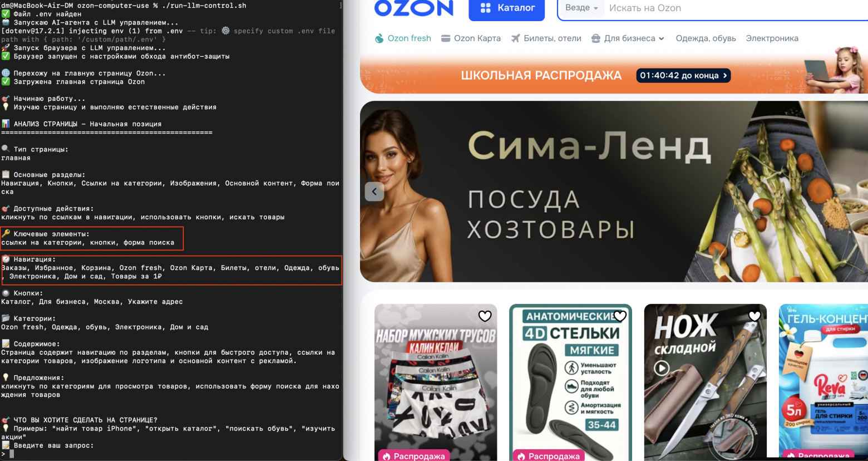This screenshot has width=868, height=461.
Task: Open the Везде search scope dropdown
Action: coord(581,7)
